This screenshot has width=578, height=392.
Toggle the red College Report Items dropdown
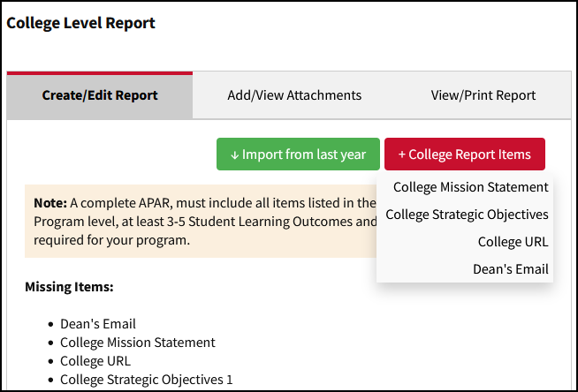pos(464,155)
